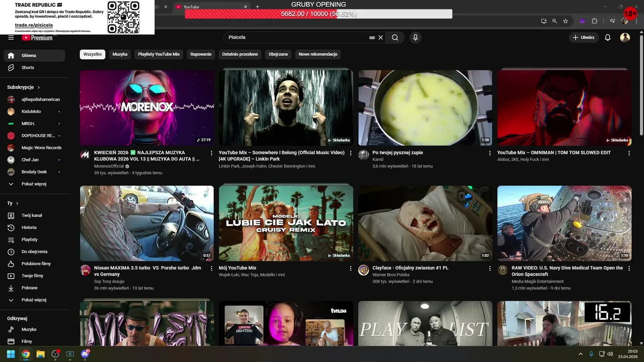Open the KisluMoto subscription
Screen dimensions: 644x362
pos(34,112)
